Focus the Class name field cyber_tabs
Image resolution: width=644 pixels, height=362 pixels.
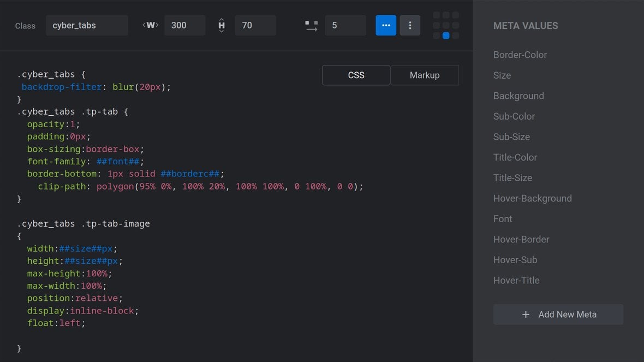pos(87,26)
